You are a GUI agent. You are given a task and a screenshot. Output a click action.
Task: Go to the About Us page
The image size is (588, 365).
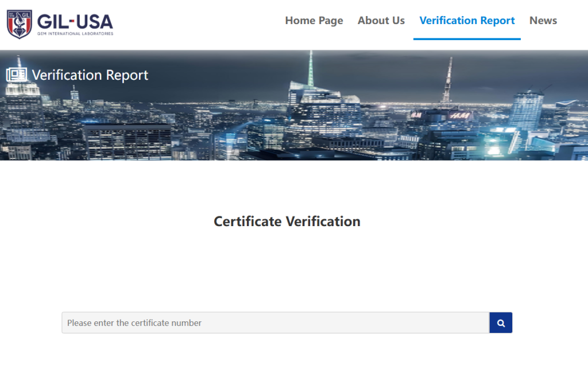pyautogui.click(x=381, y=21)
